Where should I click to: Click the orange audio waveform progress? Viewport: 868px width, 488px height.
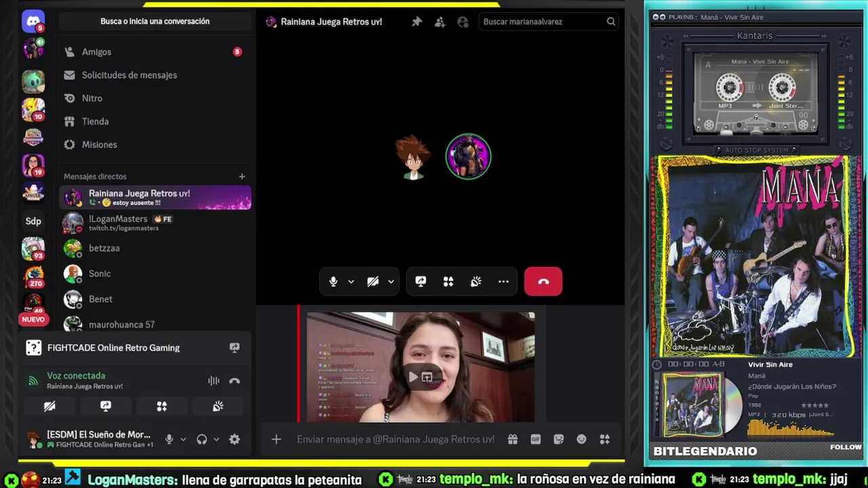point(791,428)
